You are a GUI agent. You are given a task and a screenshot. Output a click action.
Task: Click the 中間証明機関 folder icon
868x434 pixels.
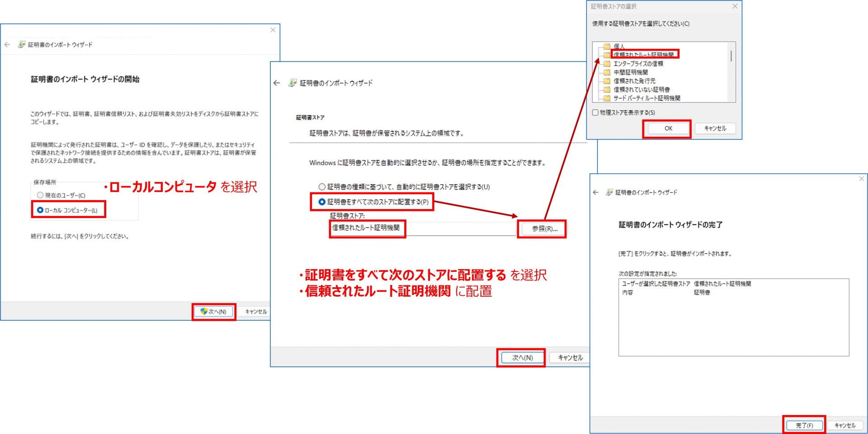click(607, 72)
